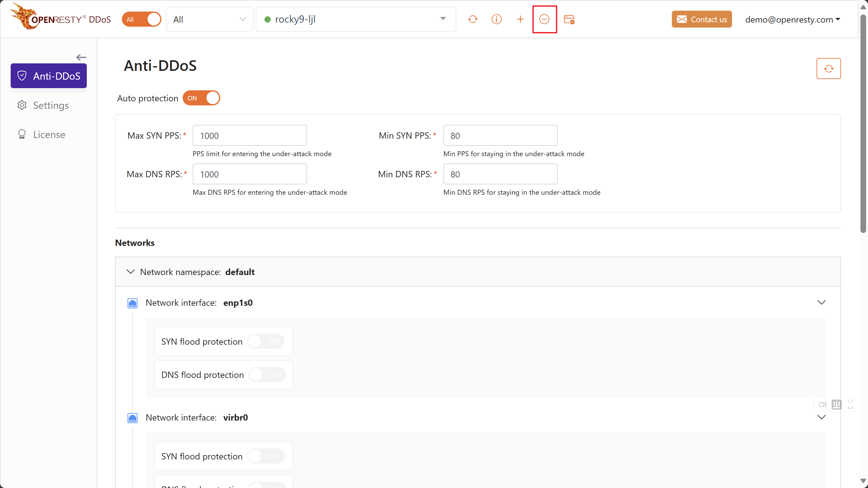Open the All filter dropdown
The width and height of the screenshot is (868, 488).
coord(209,19)
